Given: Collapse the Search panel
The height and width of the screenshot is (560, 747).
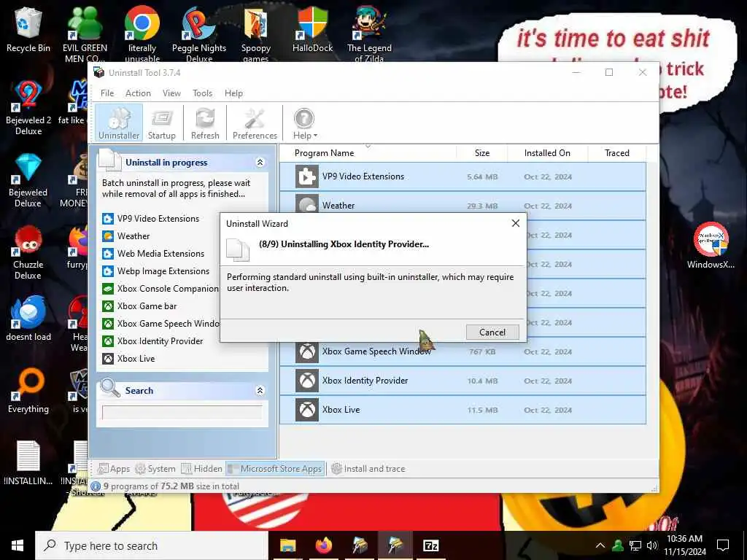Looking at the screenshot, I should click(260, 391).
